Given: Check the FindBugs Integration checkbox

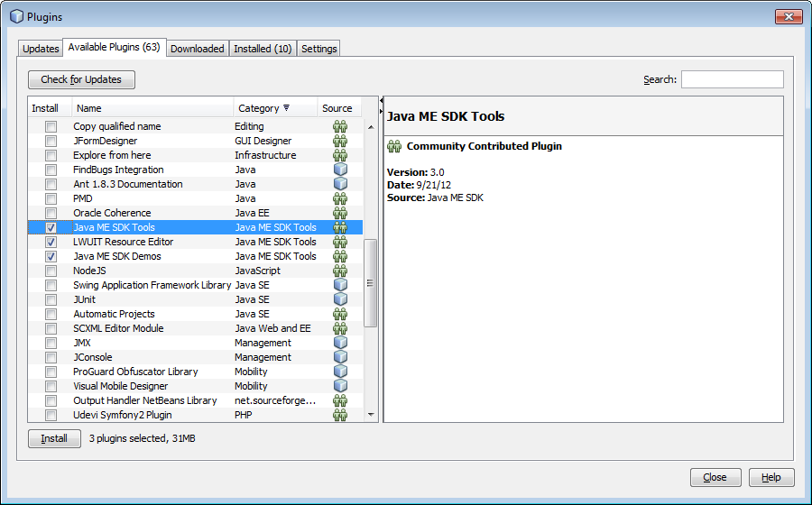Looking at the screenshot, I should [51, 170].
